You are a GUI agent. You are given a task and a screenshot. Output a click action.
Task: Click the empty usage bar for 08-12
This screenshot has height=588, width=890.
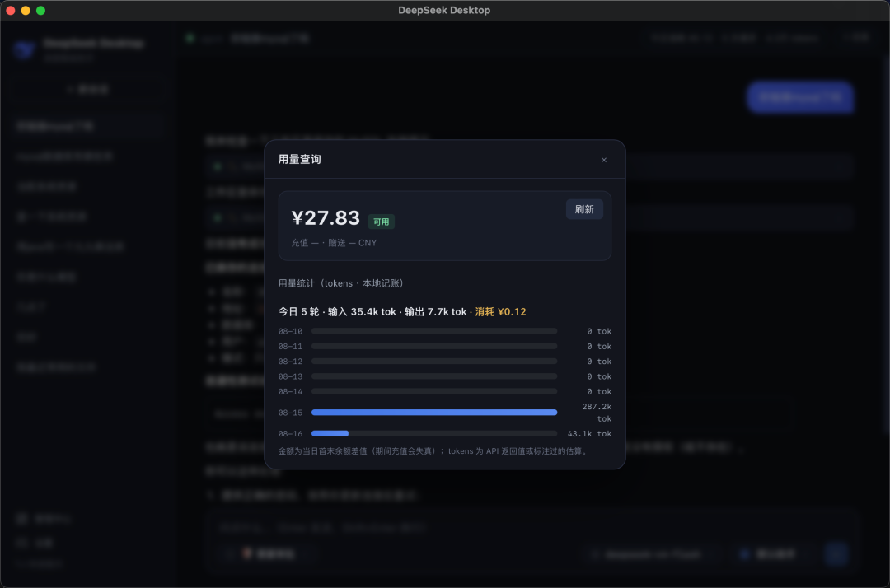tap(434, 362)
